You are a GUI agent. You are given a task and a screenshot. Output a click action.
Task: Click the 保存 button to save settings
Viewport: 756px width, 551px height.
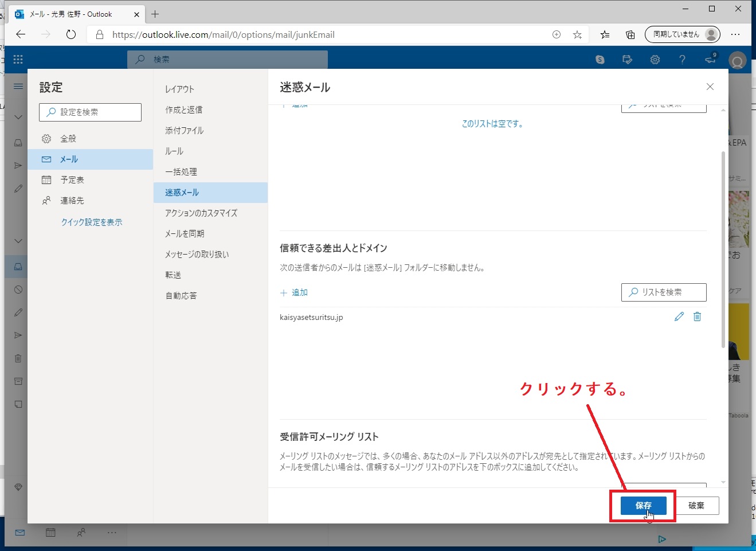coord(643,505)
